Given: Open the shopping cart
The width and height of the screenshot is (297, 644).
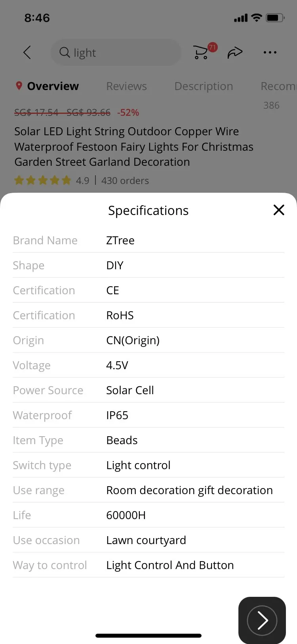Looking at the screenshot, I should (x=201, y=53).
